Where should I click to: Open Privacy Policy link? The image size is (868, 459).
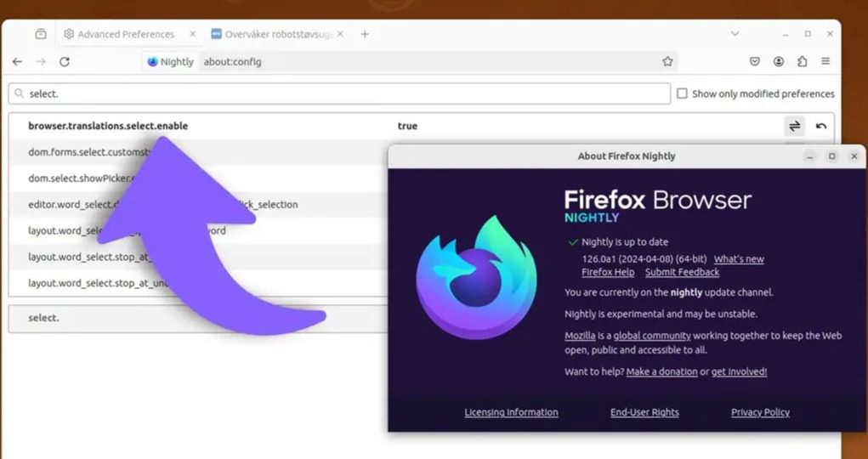click(x=760, y=412)
